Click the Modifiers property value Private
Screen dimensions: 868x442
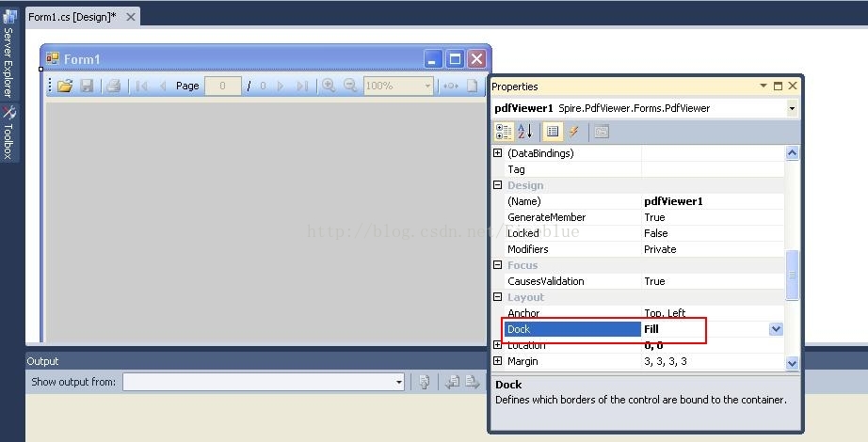click(660, 249)
